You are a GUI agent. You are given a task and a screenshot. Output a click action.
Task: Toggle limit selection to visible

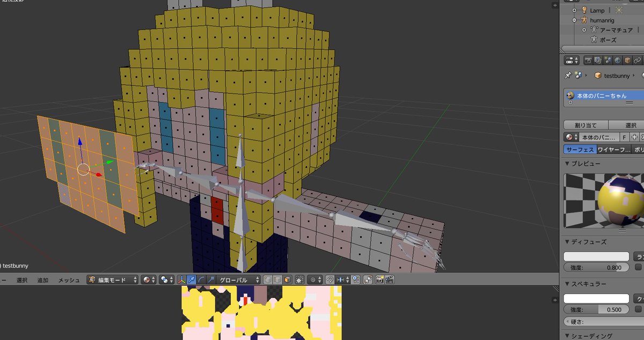[x=299, y=280]
